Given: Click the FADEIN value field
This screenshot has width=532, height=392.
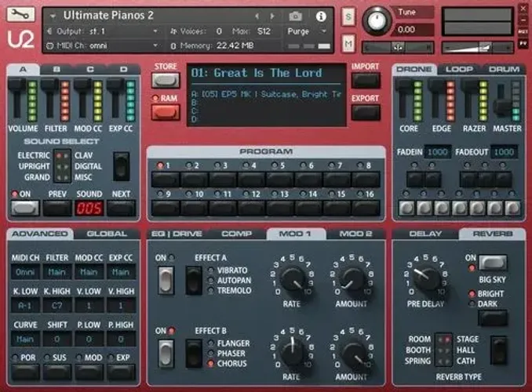Looking at the screenshot, I should (437, 152).
